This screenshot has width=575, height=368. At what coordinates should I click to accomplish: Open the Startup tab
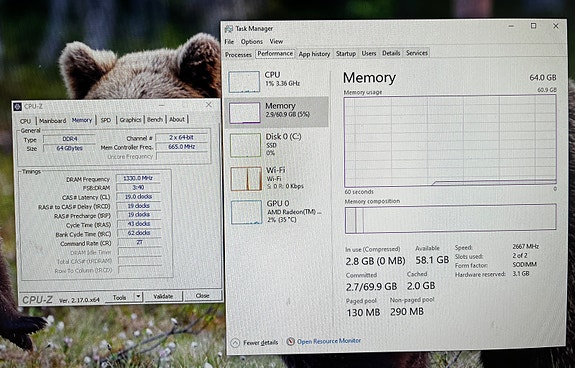point(346,54)
